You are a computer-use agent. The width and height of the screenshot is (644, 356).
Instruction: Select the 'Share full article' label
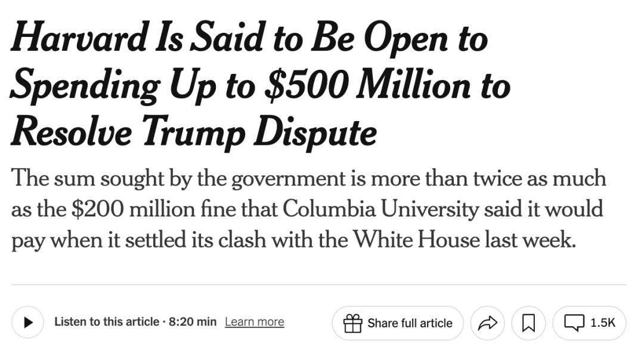[x=410, y=323]
